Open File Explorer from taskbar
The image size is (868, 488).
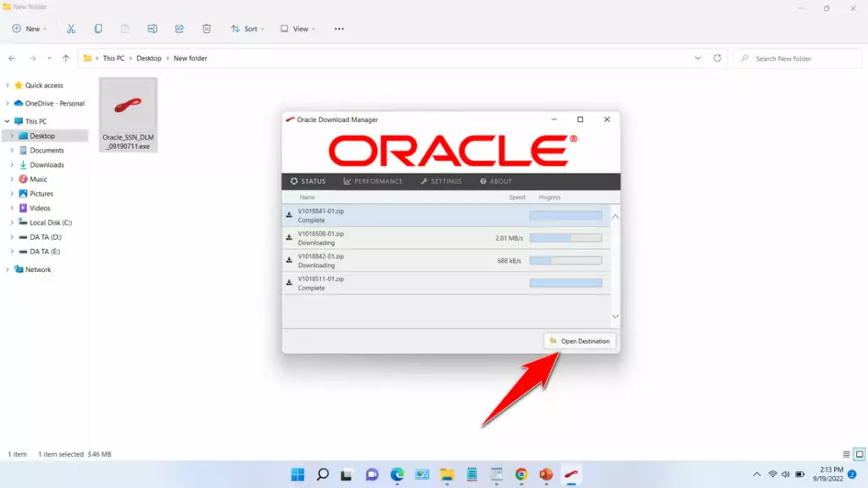447,474
